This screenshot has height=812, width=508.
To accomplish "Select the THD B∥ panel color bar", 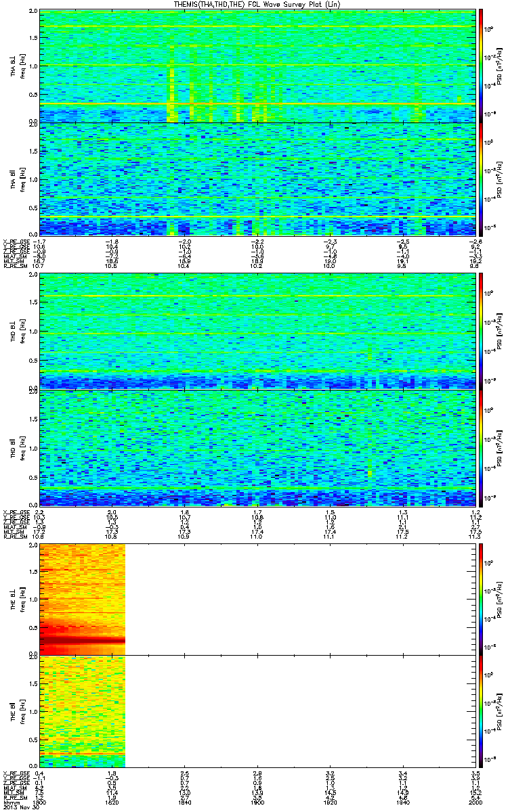I will (481, 449).
